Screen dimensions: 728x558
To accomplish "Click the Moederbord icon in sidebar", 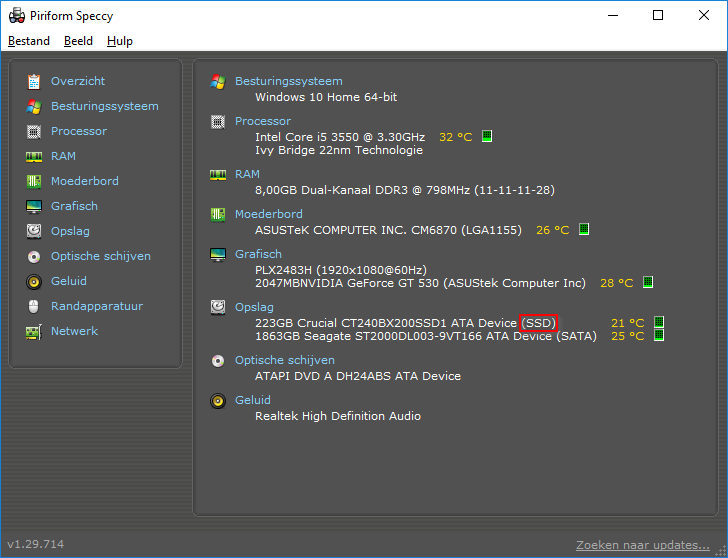I will pyautogui.click(x=34, y=181).
